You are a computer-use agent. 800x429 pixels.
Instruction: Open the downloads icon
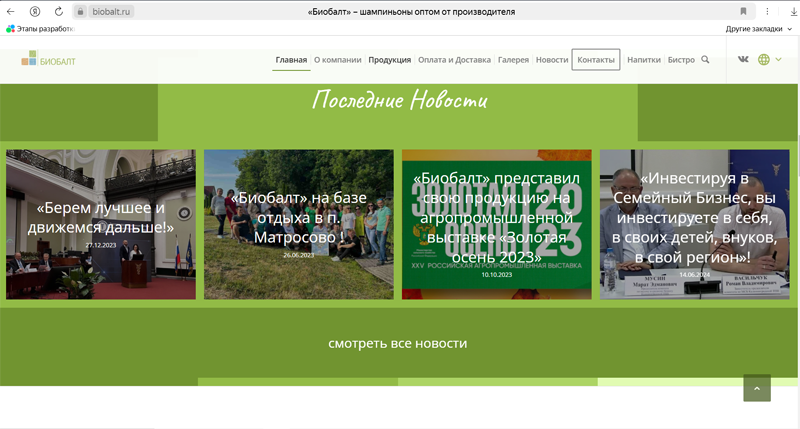tap(793, 12)
